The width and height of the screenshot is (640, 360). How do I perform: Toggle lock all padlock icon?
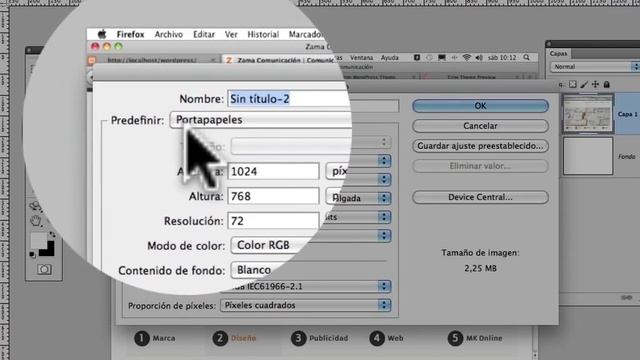[x=607, y=84]
